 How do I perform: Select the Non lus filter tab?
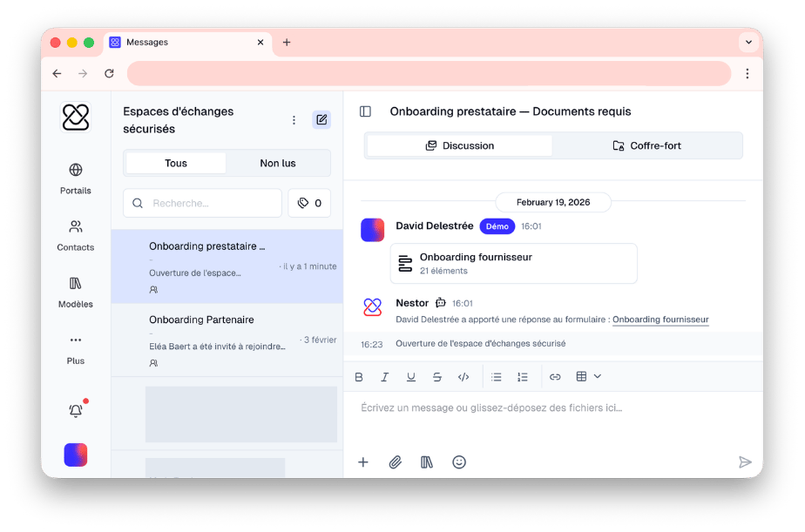[x=278, y=163]
